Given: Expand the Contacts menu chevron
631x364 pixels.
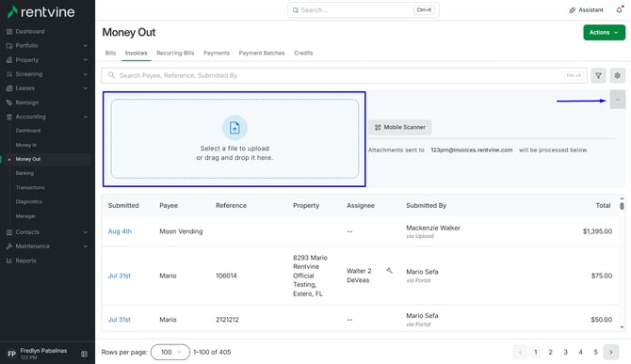Looking at the screenshot, I should pyautogui.click(x=86, y=232).
